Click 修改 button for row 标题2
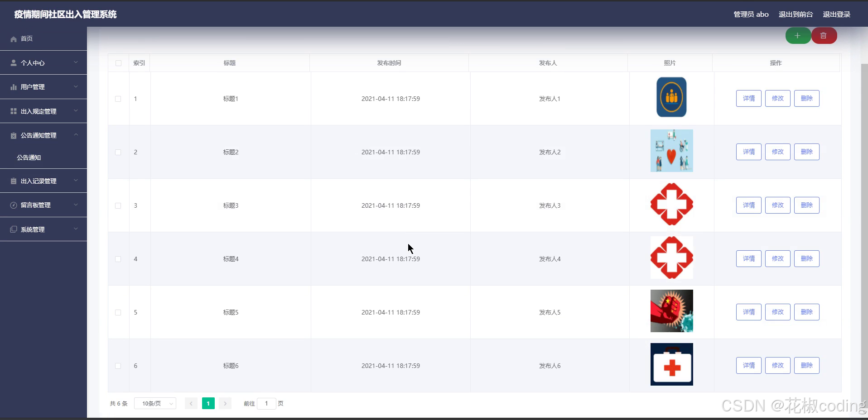The image size is (868, 420). (778, 152)
